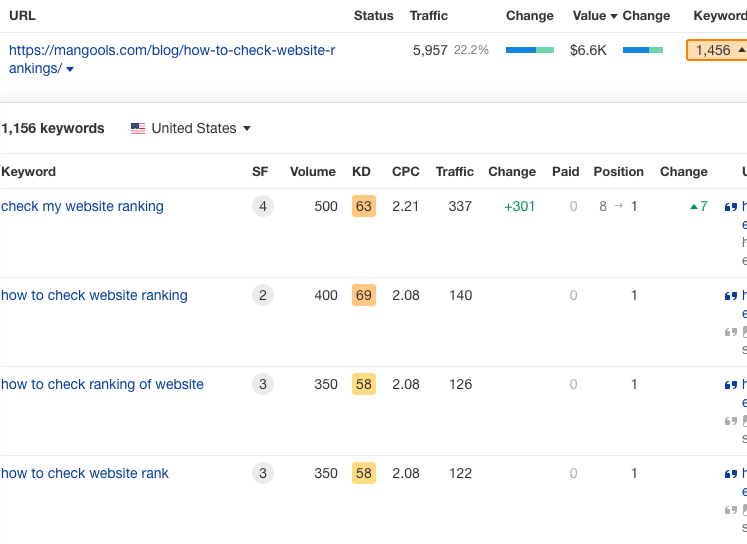Click the blue-green bar beside 5,957 traffic
The image size is (747, 544).
(x=529, y=50)
